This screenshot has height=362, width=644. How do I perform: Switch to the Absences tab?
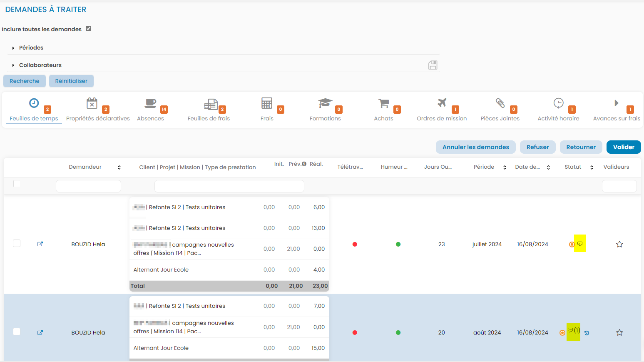150,110
